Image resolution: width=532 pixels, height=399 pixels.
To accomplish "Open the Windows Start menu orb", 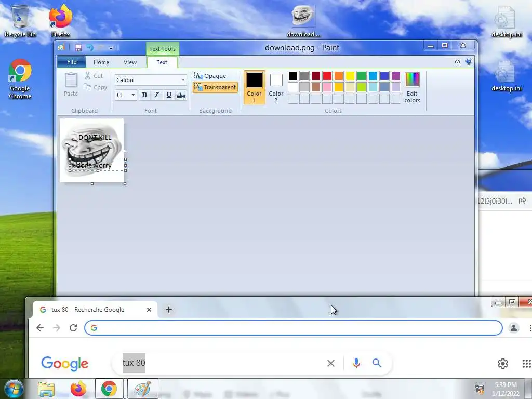I will [x=14, y=389].
